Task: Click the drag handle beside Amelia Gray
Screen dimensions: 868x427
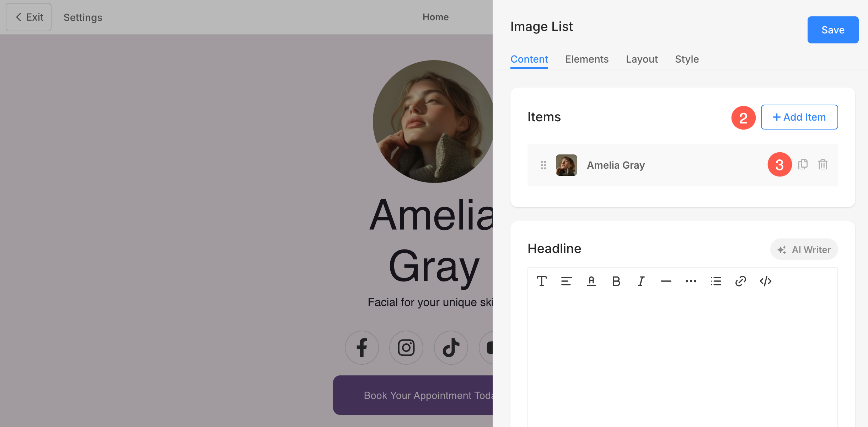Action: coord(543,165)
